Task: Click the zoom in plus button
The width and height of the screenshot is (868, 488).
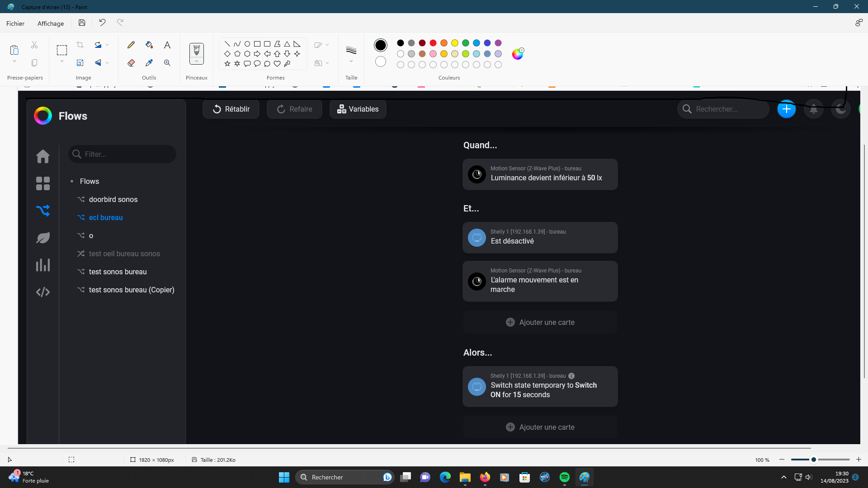Action: pyautogui.click(x=859, y=460)
